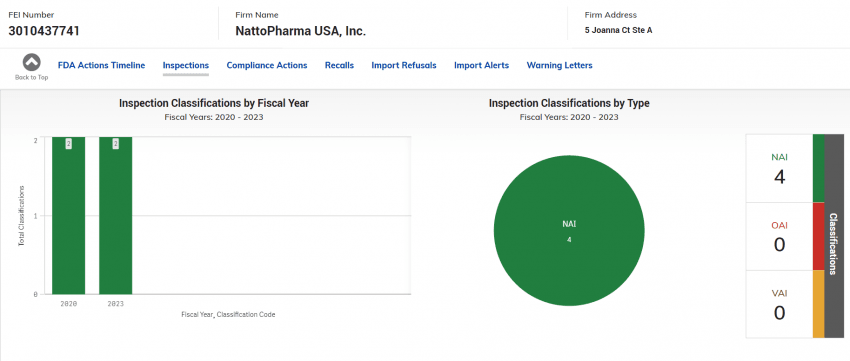The width and height of the screenshot is (850, 361).
Task: Click the Inspection Classifications by Fiscal Year title
Action: point(214,103)
